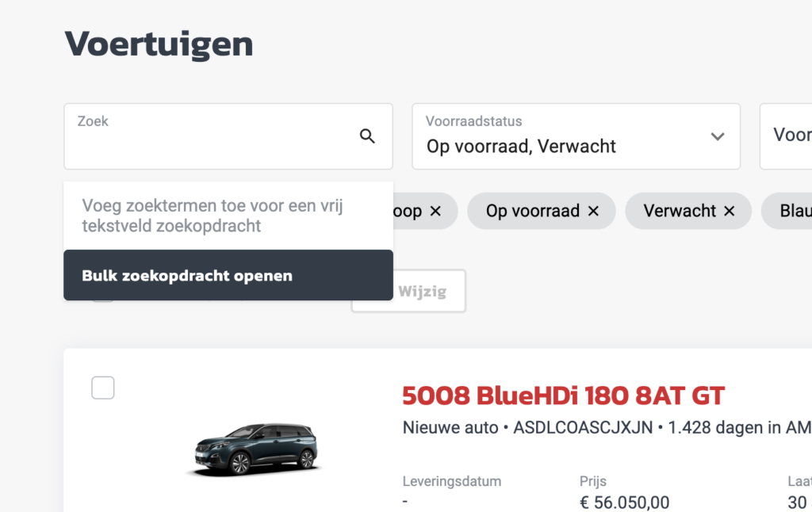Click the "Prijs" column label
The height and width of the screenshot is (512, 812).
tap(594, 481)
